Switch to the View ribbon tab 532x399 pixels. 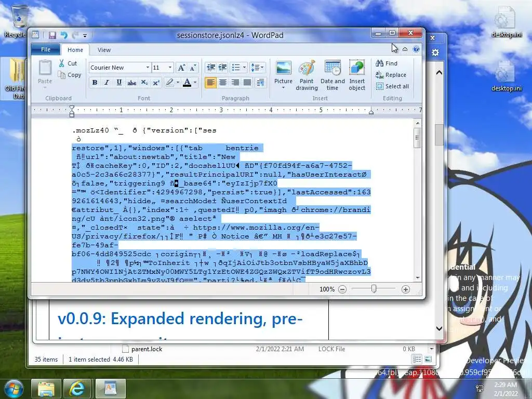[104, 50]
